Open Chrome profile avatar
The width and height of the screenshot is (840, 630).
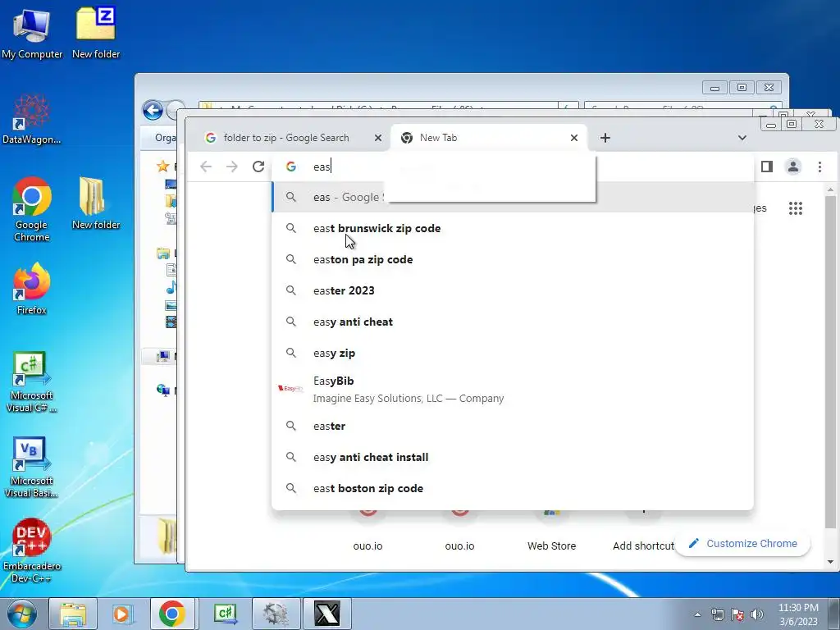[793, 167]
